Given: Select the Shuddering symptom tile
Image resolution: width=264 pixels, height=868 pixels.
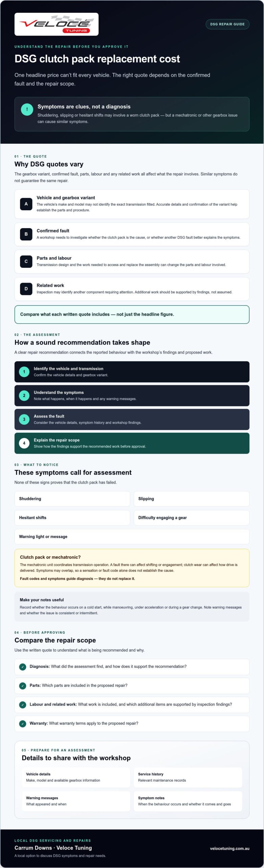Looking at the screenshot, I should click(x=72, y=499).
